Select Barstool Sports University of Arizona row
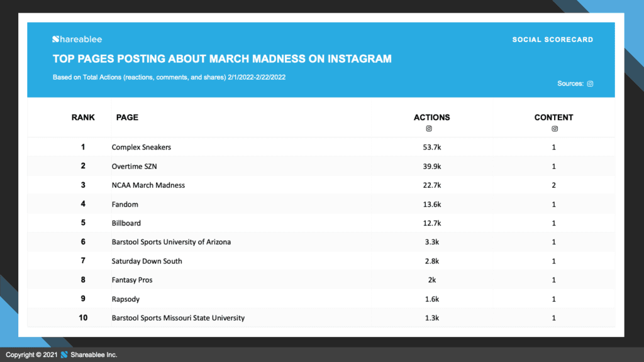Image resolution: width=644 pixels, height=362 pixels. coord(321,242)
